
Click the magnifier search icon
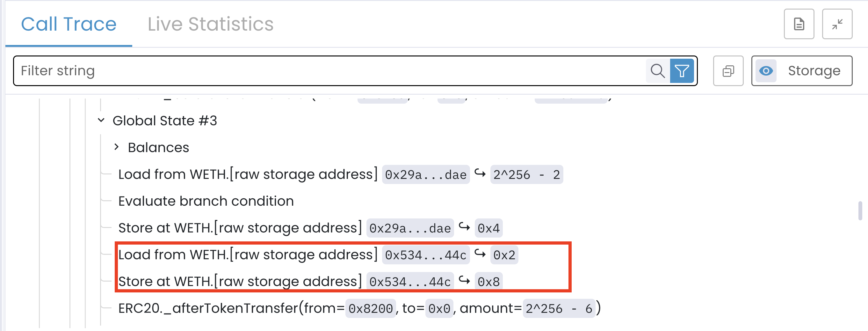657,71
